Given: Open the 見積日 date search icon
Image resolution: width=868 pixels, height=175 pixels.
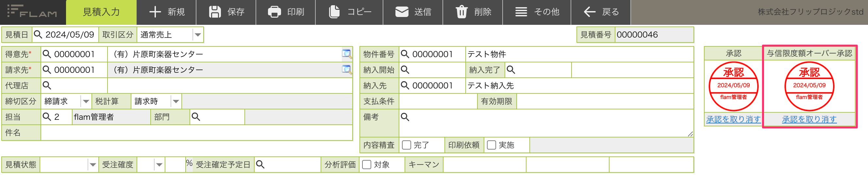Looking at the screenshot, I should [38, 35].
